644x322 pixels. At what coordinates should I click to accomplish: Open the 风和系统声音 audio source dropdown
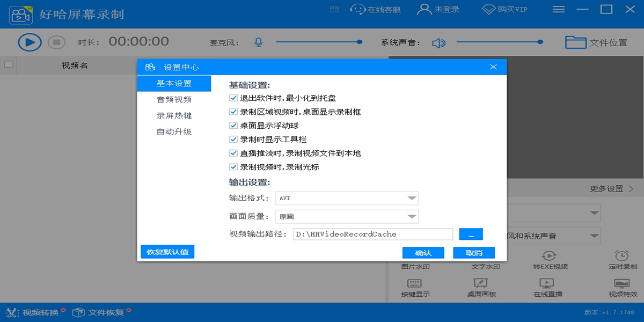click(554, 236)
